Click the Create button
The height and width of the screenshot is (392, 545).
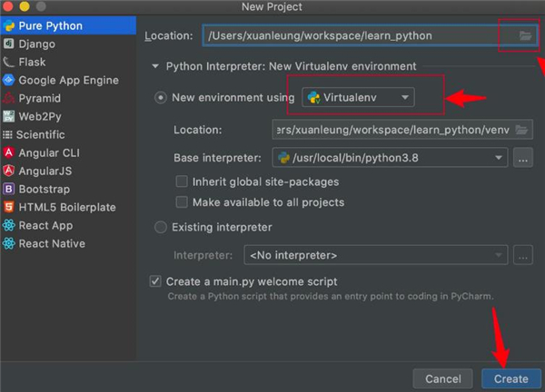coord(510,378)
